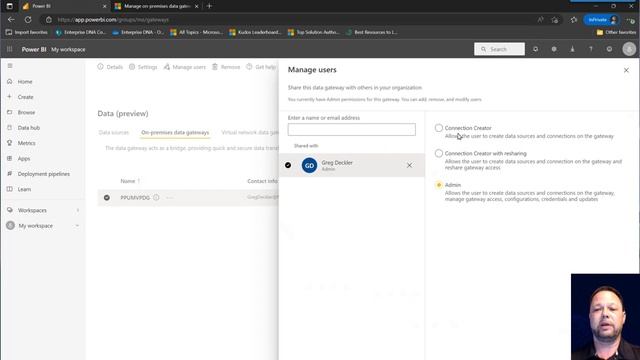The image size is (640, 360).
Task: Click the Details toolbar button
Action: [110, 67]
